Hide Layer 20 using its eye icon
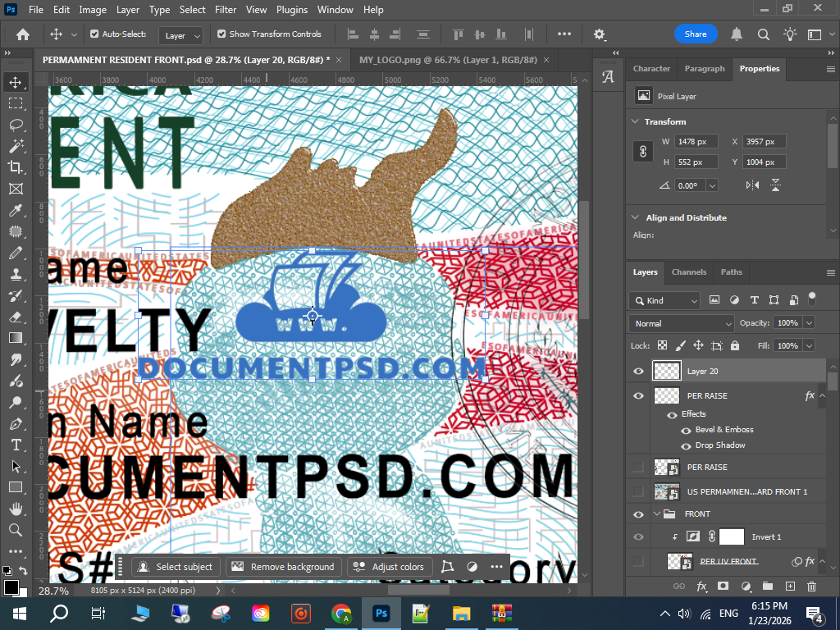This screenshot has height=630, width=840. [639, 372]
